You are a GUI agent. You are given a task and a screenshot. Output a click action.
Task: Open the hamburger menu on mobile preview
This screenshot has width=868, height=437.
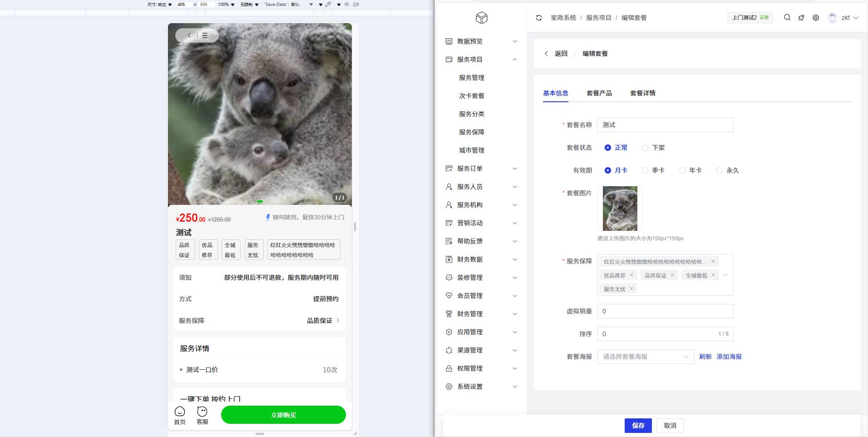click(205, 35)
